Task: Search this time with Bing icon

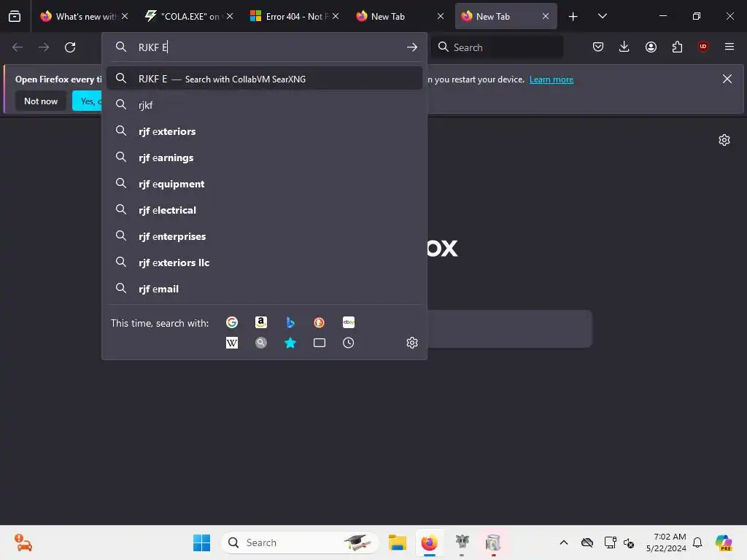Action: (290, 322)
